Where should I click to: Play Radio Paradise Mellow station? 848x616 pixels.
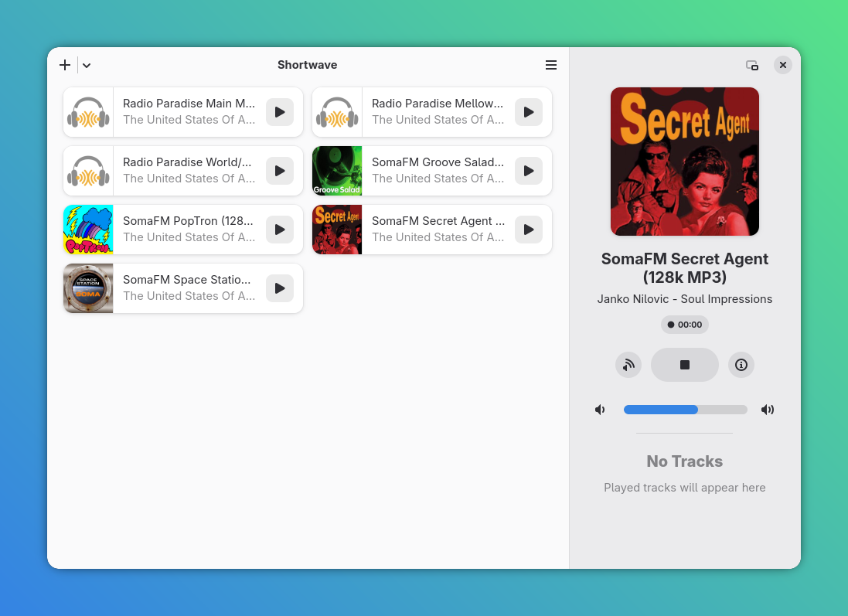tap(528, 112)
